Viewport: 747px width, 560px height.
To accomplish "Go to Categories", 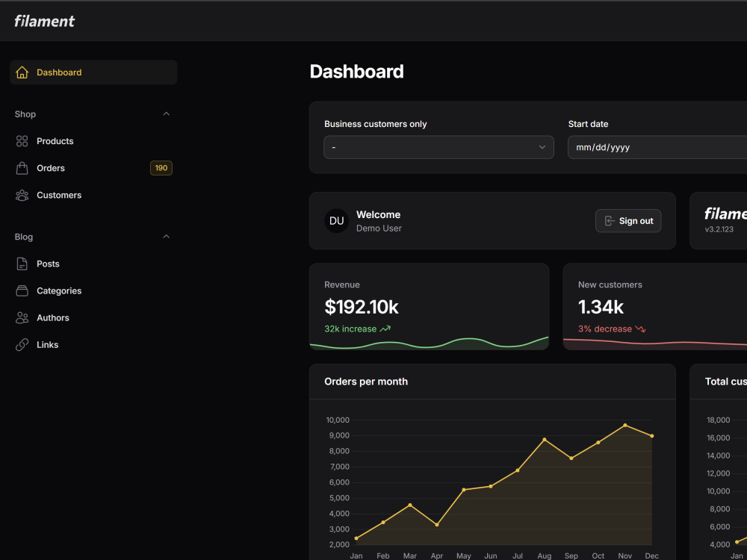I will coord(93,291).
